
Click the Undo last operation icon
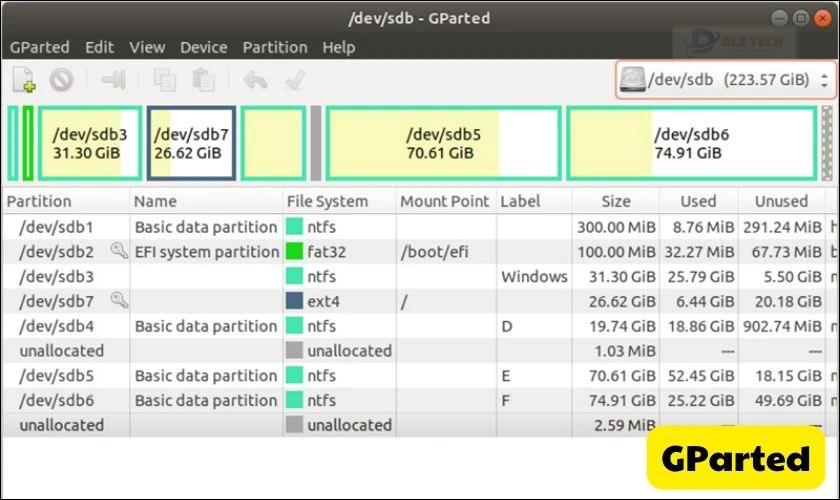click(x=255, y=80)
